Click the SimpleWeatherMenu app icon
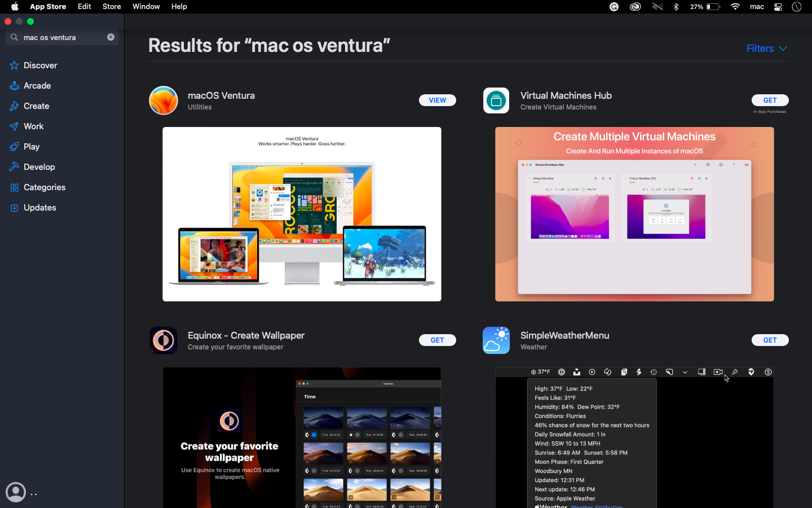The image size is (812, 508). (x=496, y=340)
